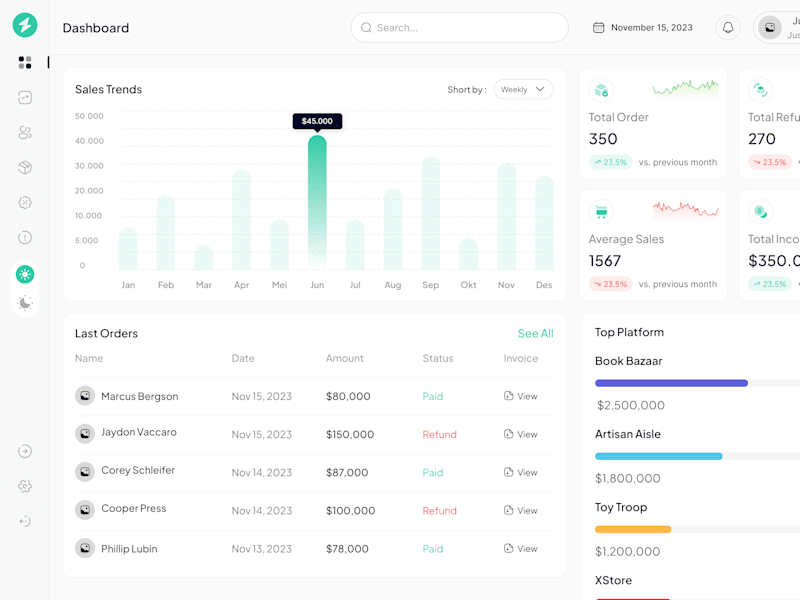
Task: Click the Status column header
Action: click(x=438, y=358)
